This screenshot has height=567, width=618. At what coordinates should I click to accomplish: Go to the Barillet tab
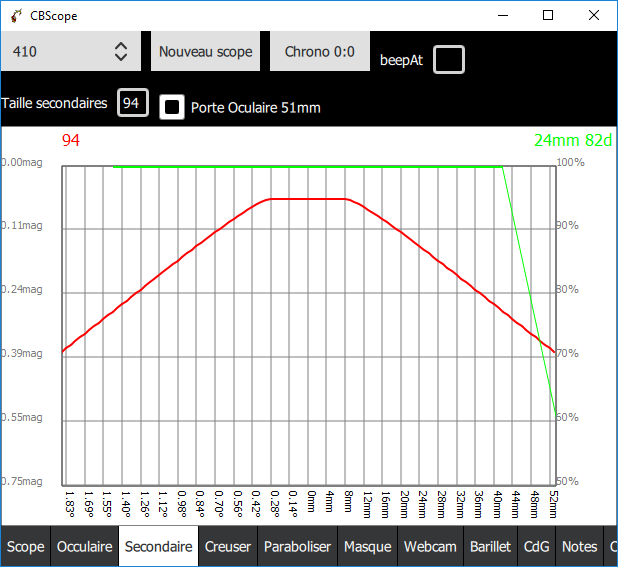coord(491,547)
